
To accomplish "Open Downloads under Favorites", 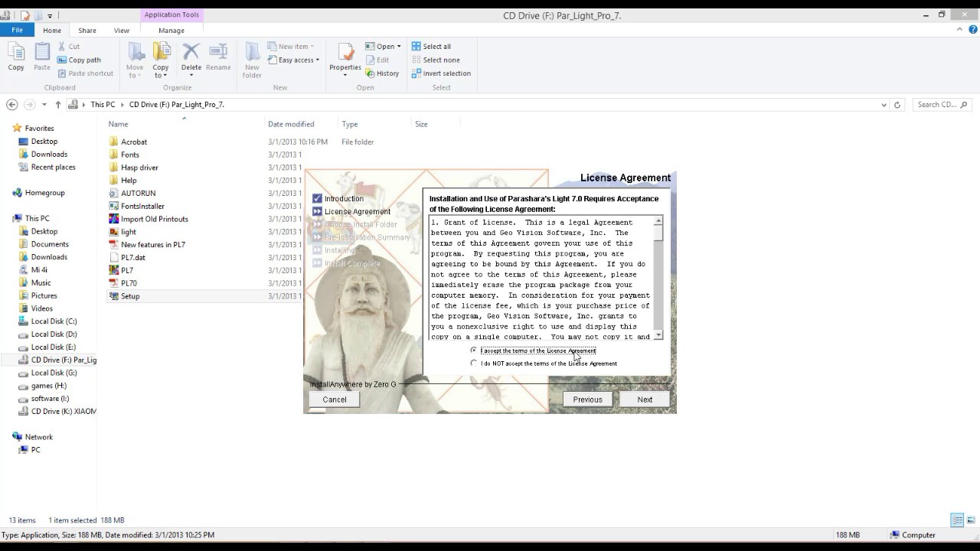I will pyautogui.click(x=49, y=155).
